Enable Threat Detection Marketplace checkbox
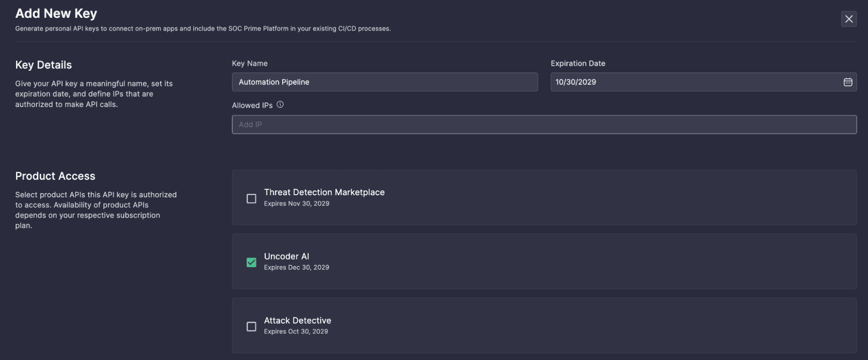 tap(251, 199)
